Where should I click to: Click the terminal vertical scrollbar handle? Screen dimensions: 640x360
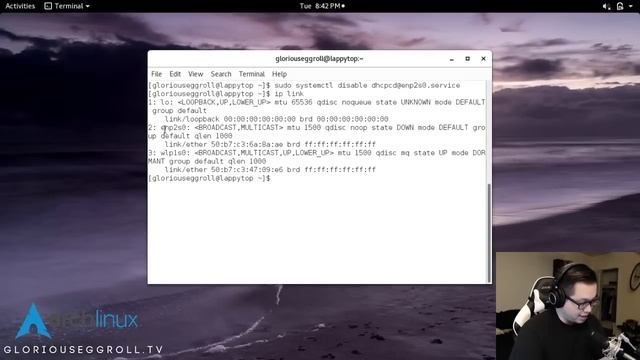click(489, 233)
